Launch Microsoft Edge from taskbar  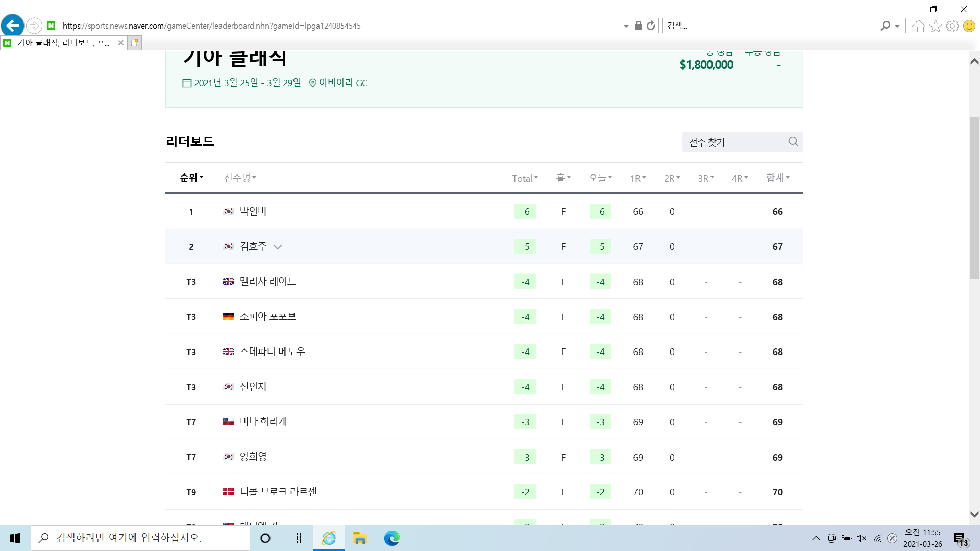391,538
